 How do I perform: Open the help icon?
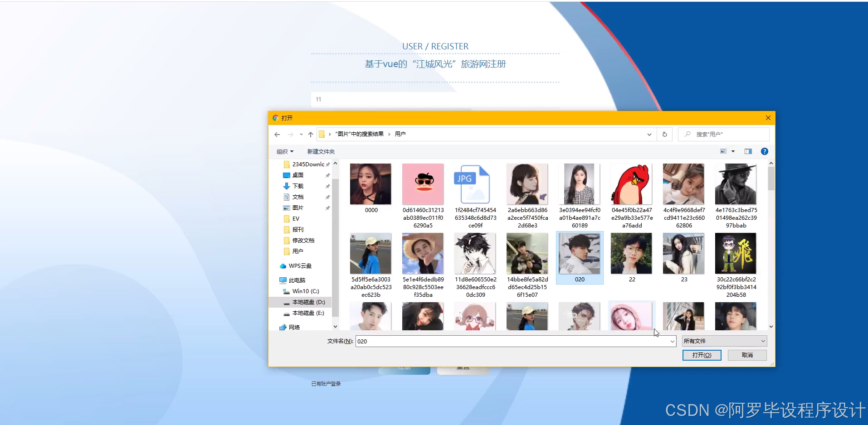(x=765, y=151)
